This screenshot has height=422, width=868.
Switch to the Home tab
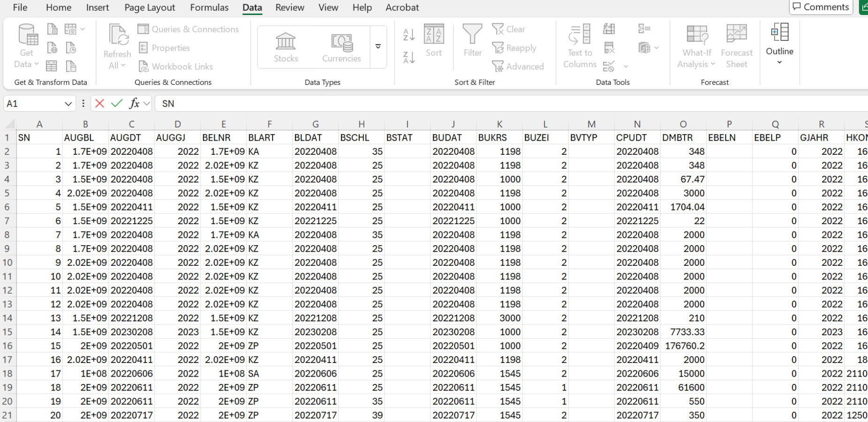tap(59, 8)
